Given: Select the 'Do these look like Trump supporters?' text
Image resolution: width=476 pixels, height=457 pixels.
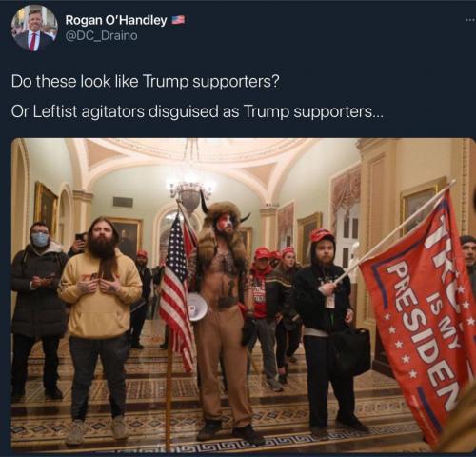Looking at the screenshot, I should coord(146,82).
